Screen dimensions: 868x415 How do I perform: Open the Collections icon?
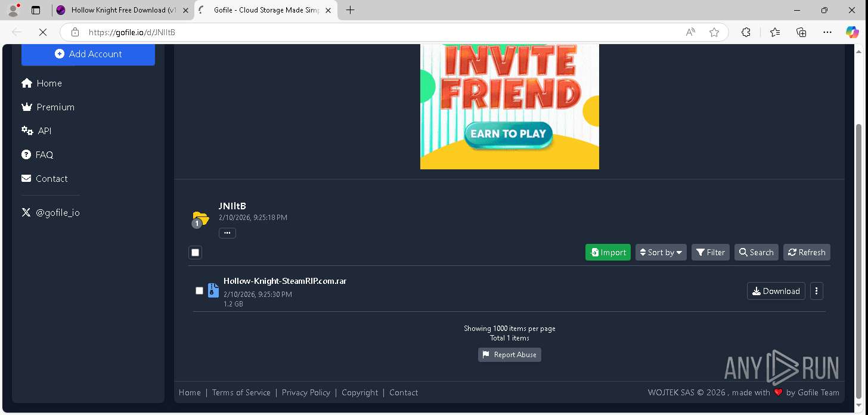(x=801, y=32)
